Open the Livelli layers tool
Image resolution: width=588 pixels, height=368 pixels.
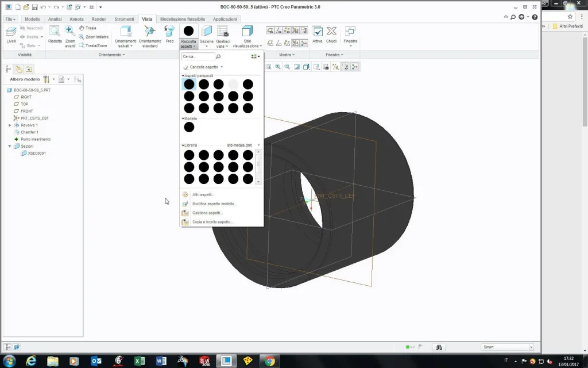click(x=11, y=33)
